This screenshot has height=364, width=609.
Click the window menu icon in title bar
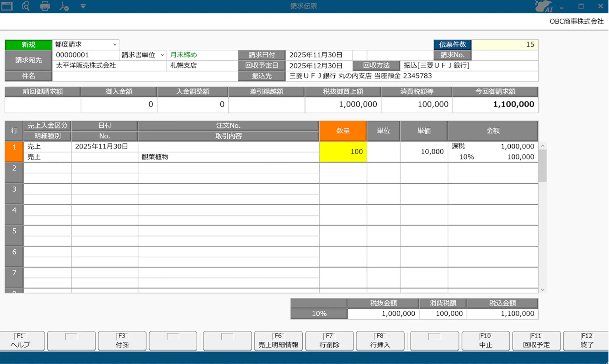tap(7, 6)
